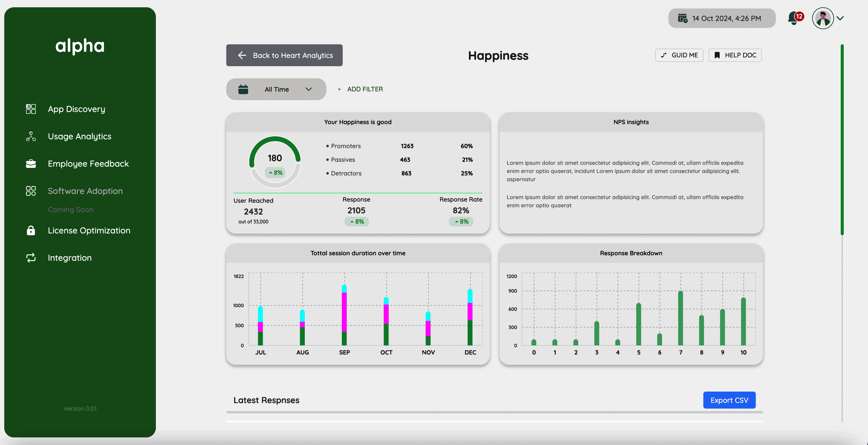Image resolution: width=868 pixels, height=445 pixels.
Task: Click calendar icon in date display
Action: 682,18
